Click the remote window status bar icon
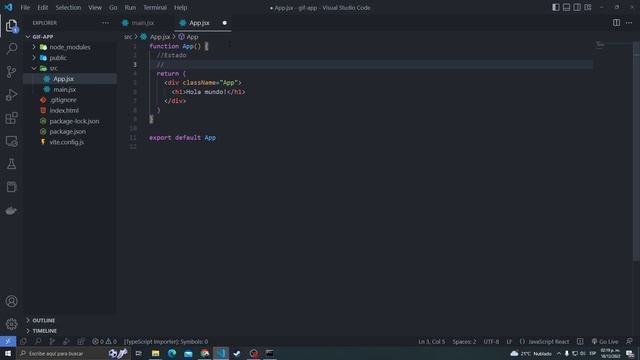 [x=8, y=341]
